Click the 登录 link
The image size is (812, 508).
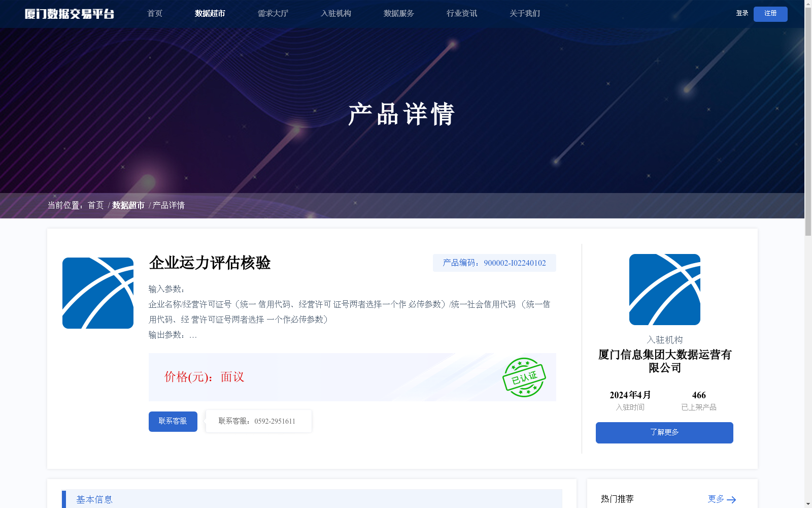click(x=742, y=13)
